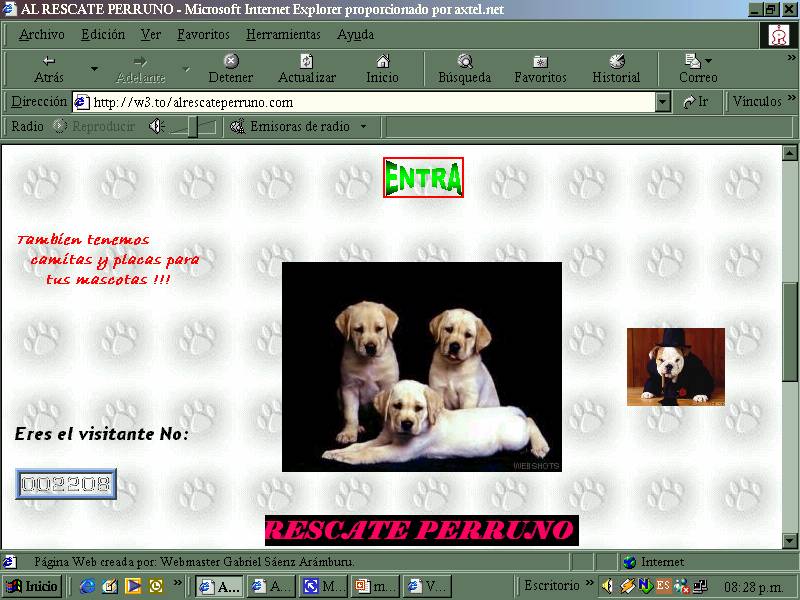Click the Atrás back arrow icon

tap(49, 62)
